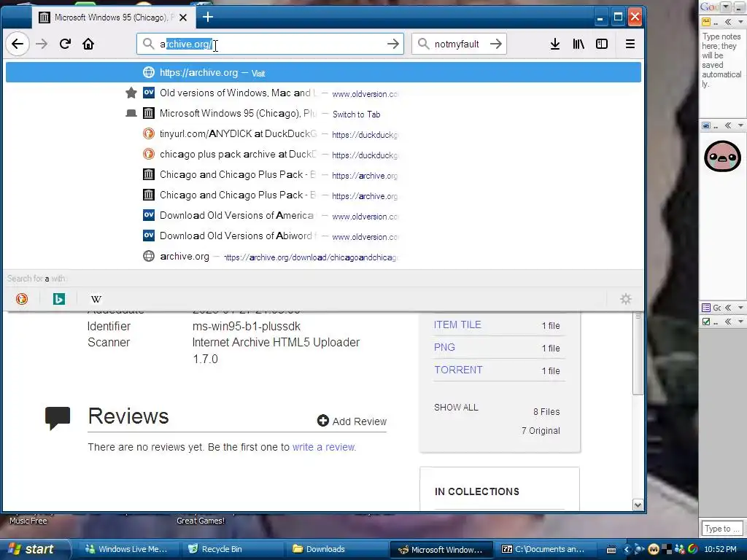Show sidebars using the toolbar icon
The image size is (747, 560).
pyautogui.click(x=602, y=44)
